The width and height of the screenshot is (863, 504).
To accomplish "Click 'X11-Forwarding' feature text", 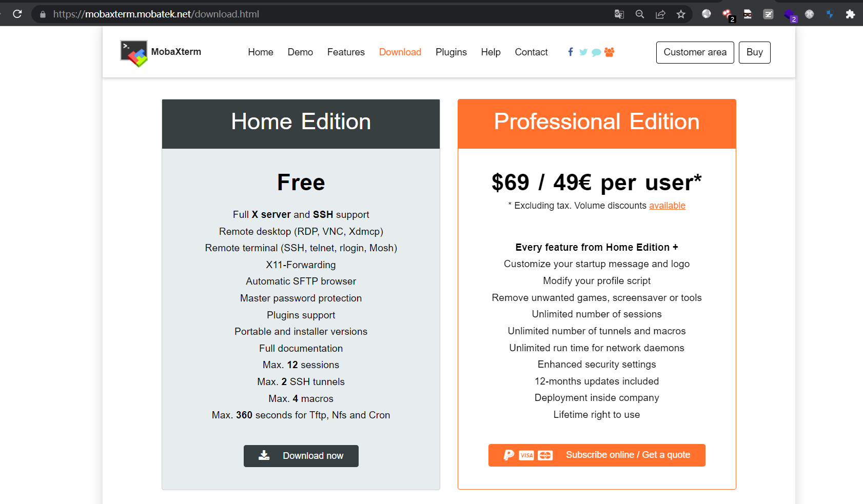I will click(x=301, y=265).
